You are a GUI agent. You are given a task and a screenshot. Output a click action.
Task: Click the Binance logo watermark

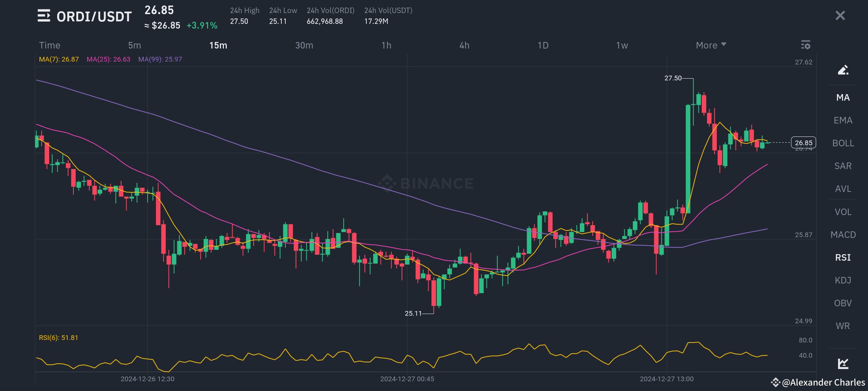(427, 183)
